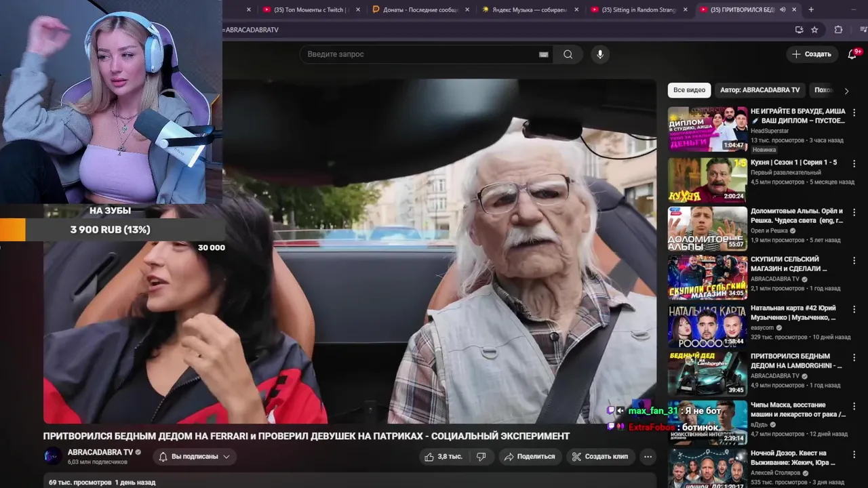Bookmark this page with the star icon

tap(814, 30)
